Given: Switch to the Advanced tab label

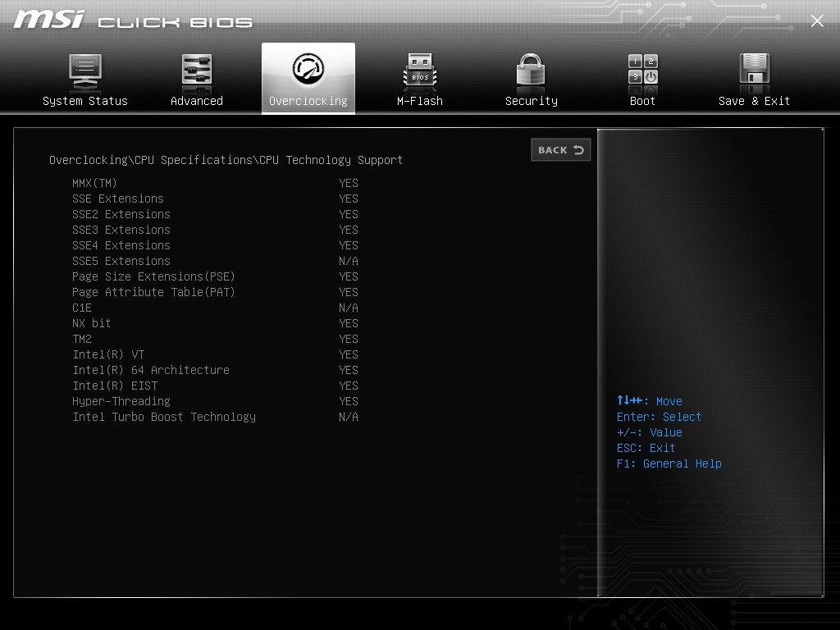Looking at the screenshot, I should (197, 101).
